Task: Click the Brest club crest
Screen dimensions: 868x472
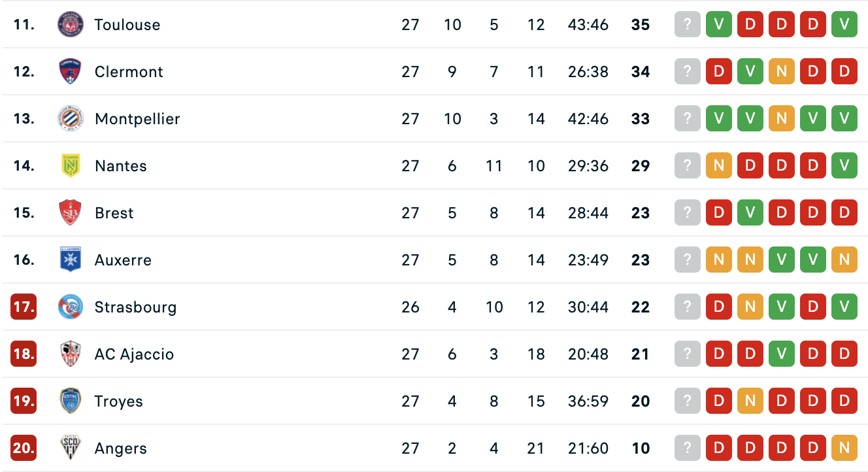Action: click(70, 213)
